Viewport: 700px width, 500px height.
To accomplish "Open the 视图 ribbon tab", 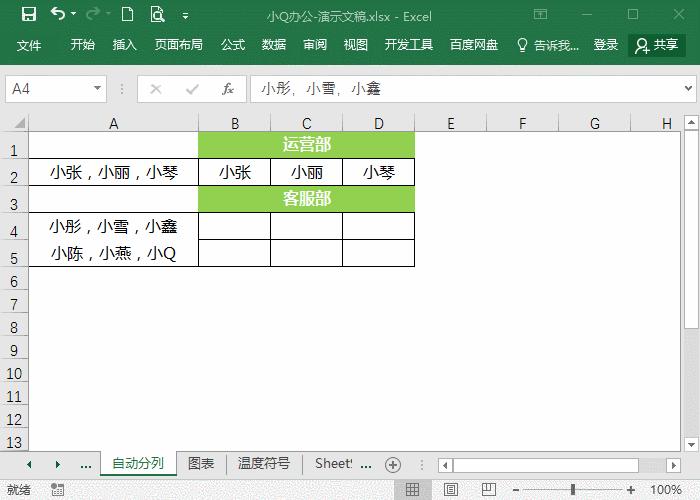I will [x=356, y=45].
